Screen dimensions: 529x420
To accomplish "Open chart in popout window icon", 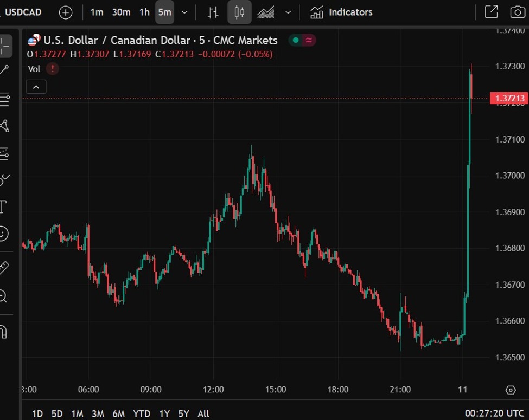I will click(491, 12).
